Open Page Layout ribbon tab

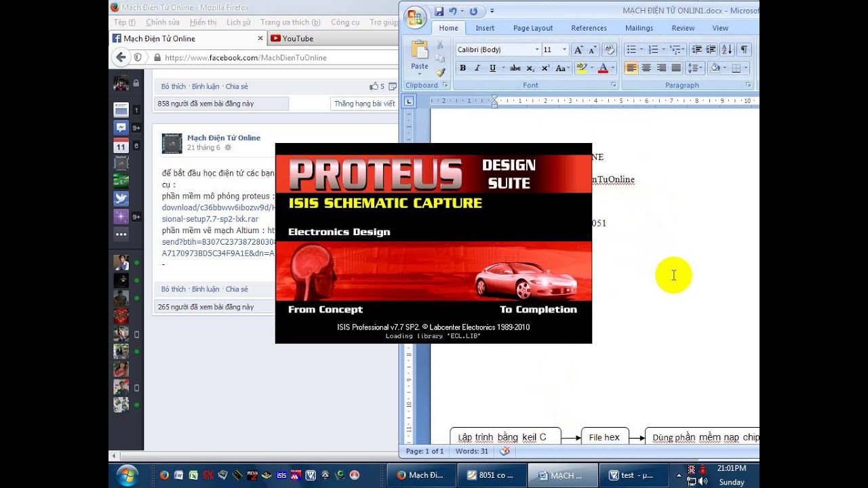tap(533, 28)
